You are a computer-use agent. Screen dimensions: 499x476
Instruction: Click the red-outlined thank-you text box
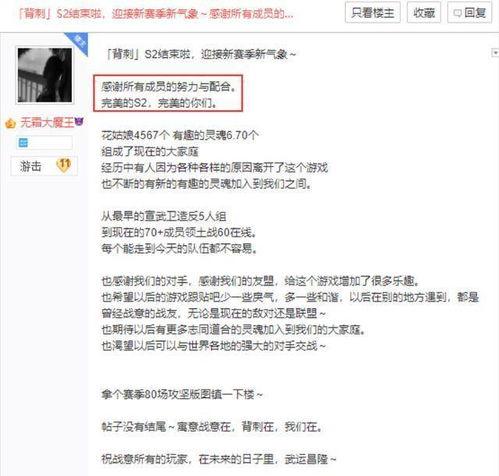click(168, 93)
